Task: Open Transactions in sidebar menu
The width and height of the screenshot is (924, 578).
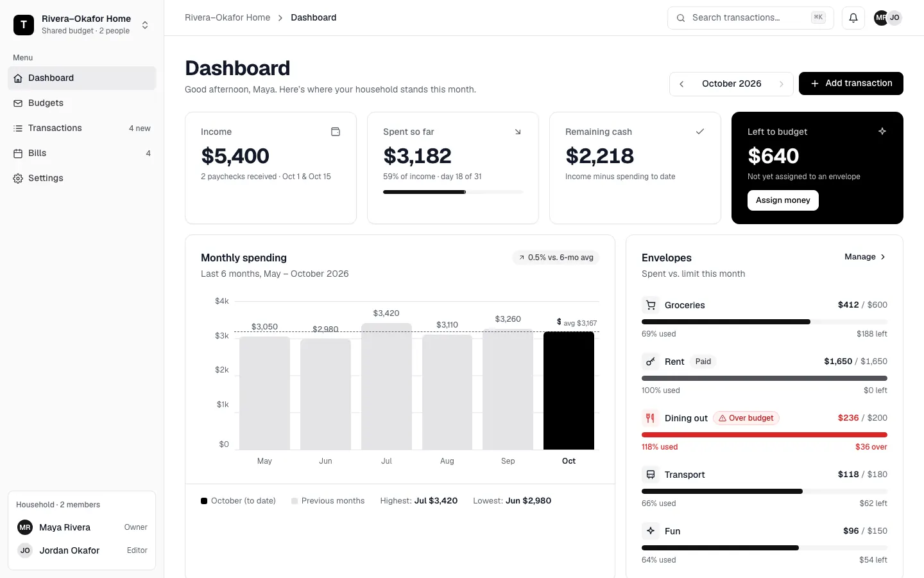Action: point(82,128)
